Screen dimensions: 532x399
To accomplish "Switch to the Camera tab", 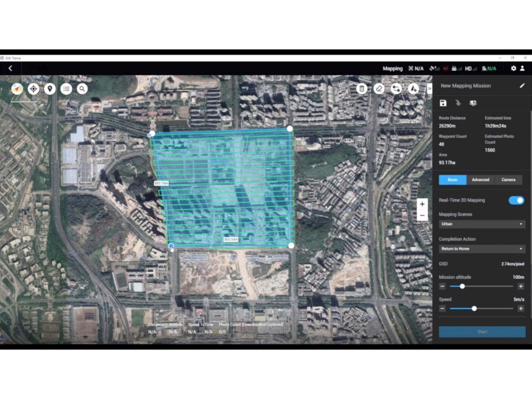I will click(x=508, y=180).
